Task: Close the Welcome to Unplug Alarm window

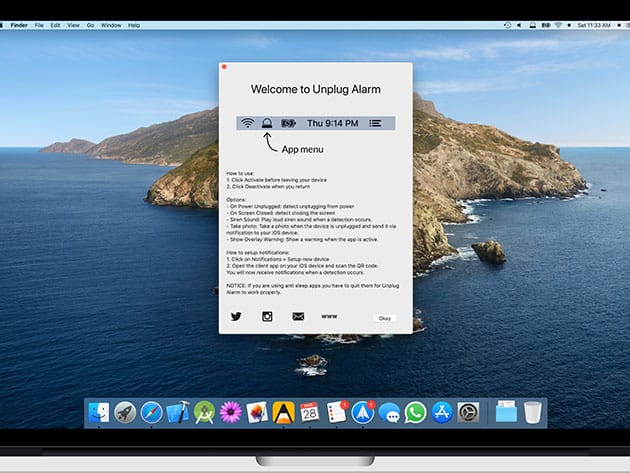Action: tap(224, 67)
